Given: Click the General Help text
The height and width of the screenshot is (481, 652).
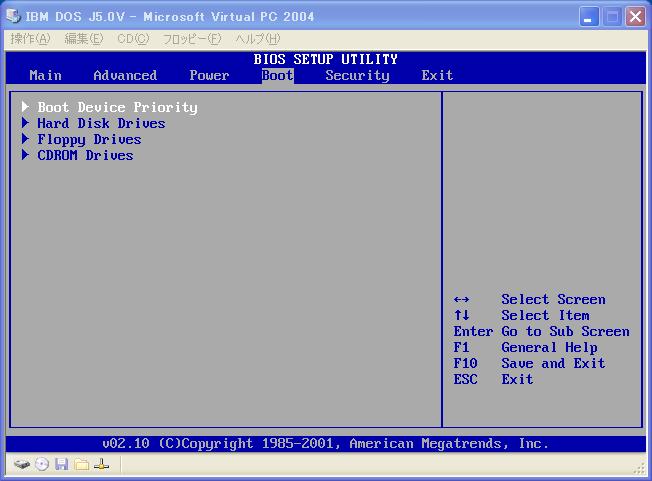Looking at the screenshot, I should [549, 347].
